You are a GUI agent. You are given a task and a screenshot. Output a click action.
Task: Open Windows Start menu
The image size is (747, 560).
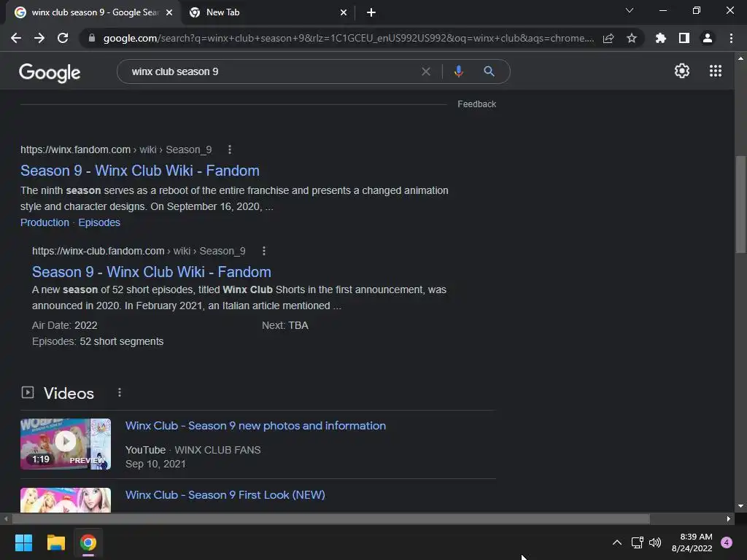tap(23, 542)
